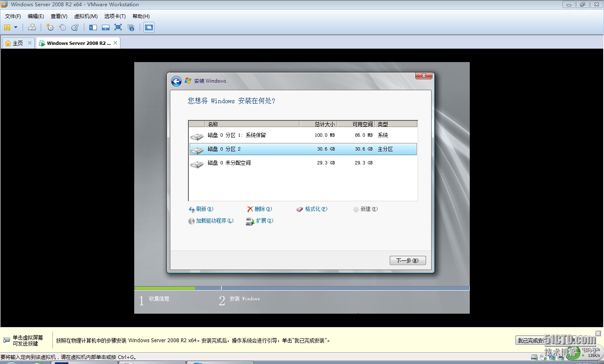The width and height of the screenshot is (604, 364).
Task: Open the power options dropdown arrow beside pause
Action: (x=16, y=27)
